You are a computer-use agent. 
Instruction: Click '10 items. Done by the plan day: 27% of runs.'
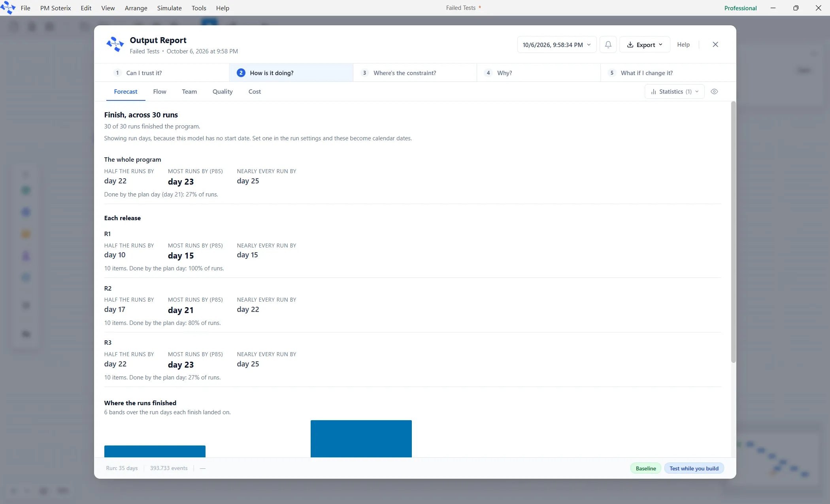pyautogui.click(x=162, y=378)
